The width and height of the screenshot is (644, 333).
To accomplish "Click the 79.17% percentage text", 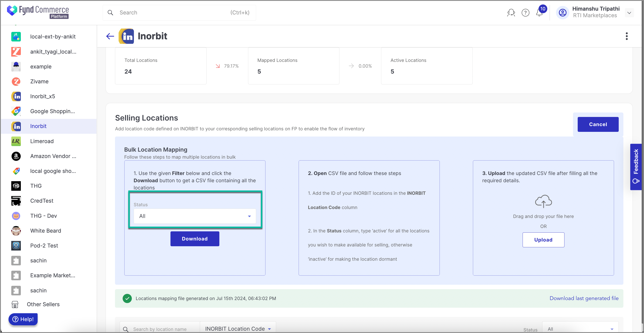I will [x=231, y=66].
